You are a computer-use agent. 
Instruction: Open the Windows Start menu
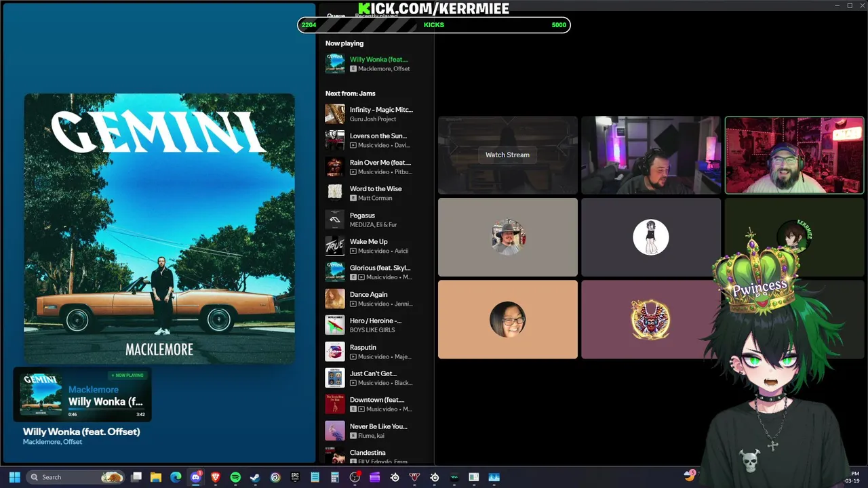pos(14,477)
